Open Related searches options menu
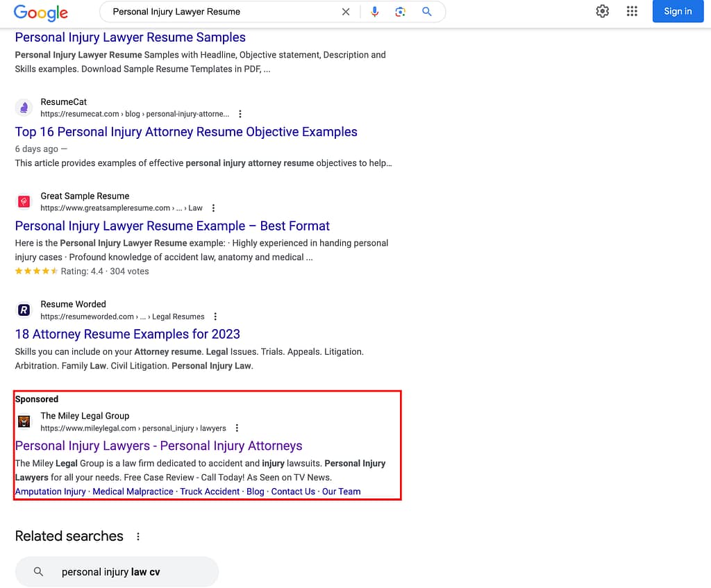 pos(138,537)
